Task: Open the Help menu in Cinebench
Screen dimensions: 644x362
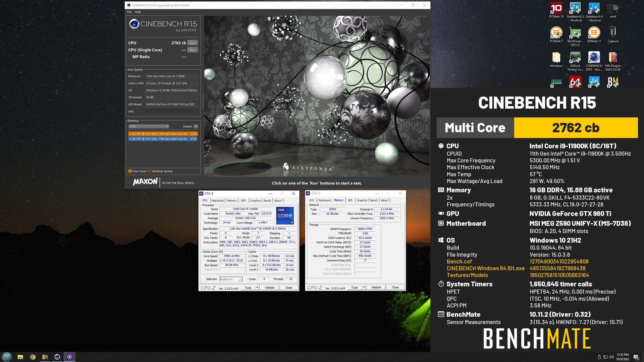Action: (x=138, y=12)
